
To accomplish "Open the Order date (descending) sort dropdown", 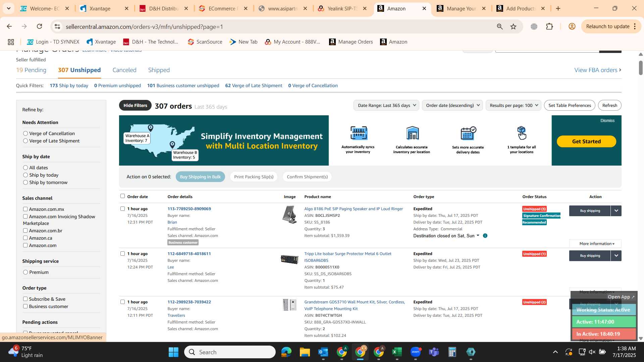I will click(452, 105).
